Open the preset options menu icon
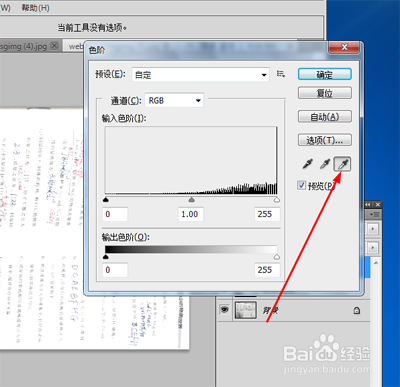This screenshot has height=387, width=400. point(281,74)
